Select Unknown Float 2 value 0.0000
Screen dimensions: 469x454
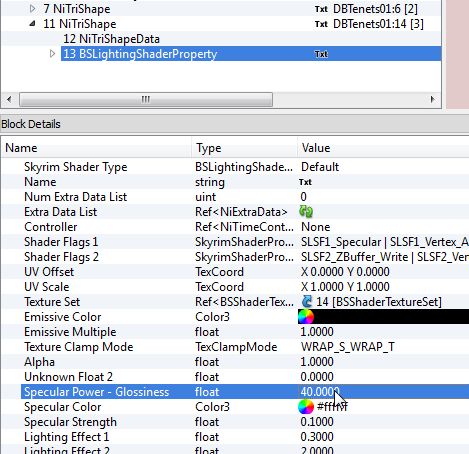[317, 377]
